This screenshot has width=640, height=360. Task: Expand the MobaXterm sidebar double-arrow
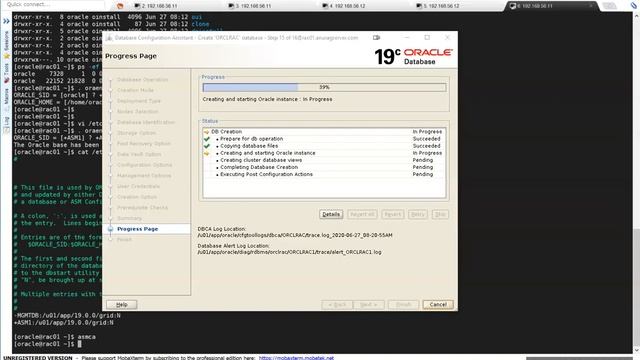(x=6, y=21)
